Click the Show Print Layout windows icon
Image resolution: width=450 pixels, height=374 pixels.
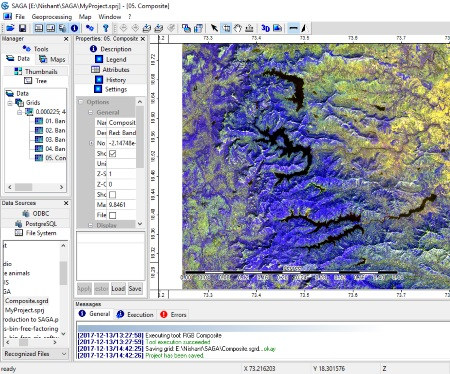(x=198, y=28)
